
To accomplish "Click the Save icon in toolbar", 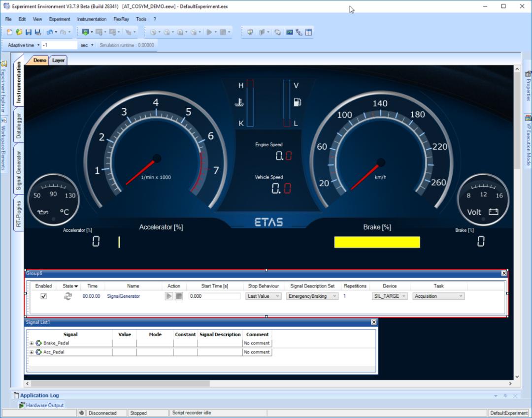I will (28, 32).
